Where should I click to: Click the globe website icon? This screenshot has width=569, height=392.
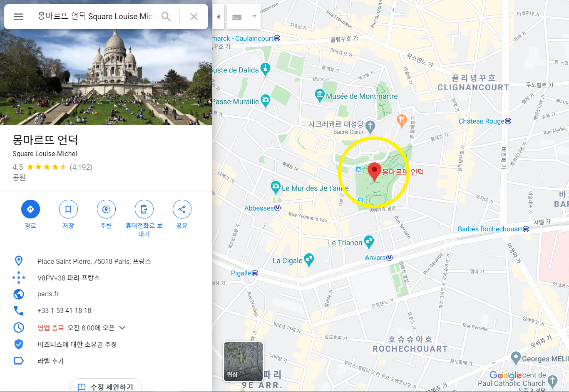[19, 294]
